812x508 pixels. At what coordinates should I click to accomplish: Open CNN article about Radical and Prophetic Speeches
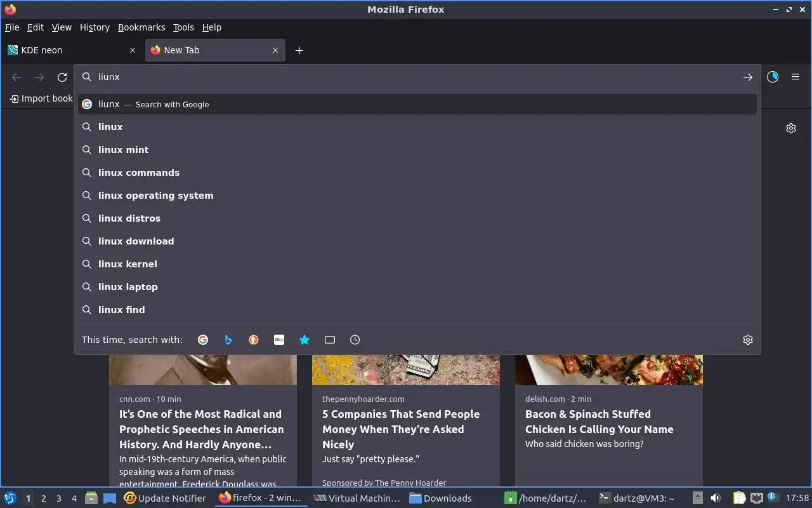tap(202, 429)
